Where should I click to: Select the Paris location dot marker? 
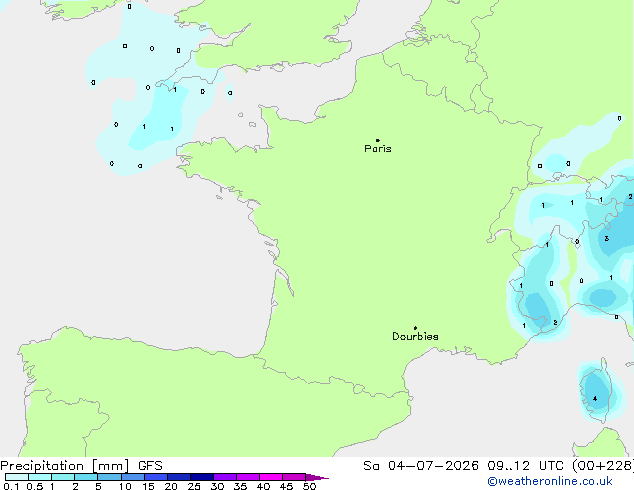(378, 140)
